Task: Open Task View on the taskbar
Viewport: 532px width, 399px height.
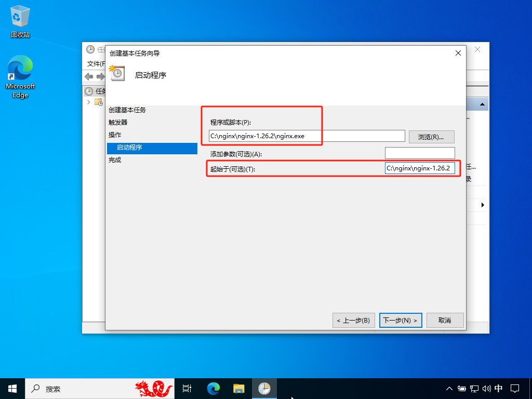Action: click(x=187, y=389)
